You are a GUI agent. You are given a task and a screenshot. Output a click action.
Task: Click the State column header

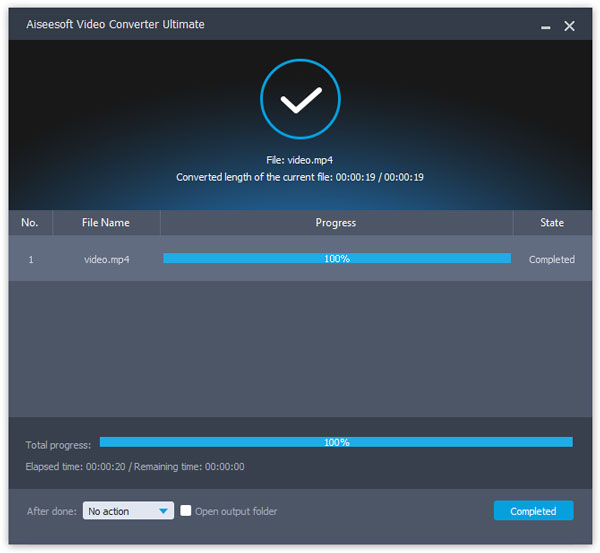pyautogui.click(x=551, y=223)
